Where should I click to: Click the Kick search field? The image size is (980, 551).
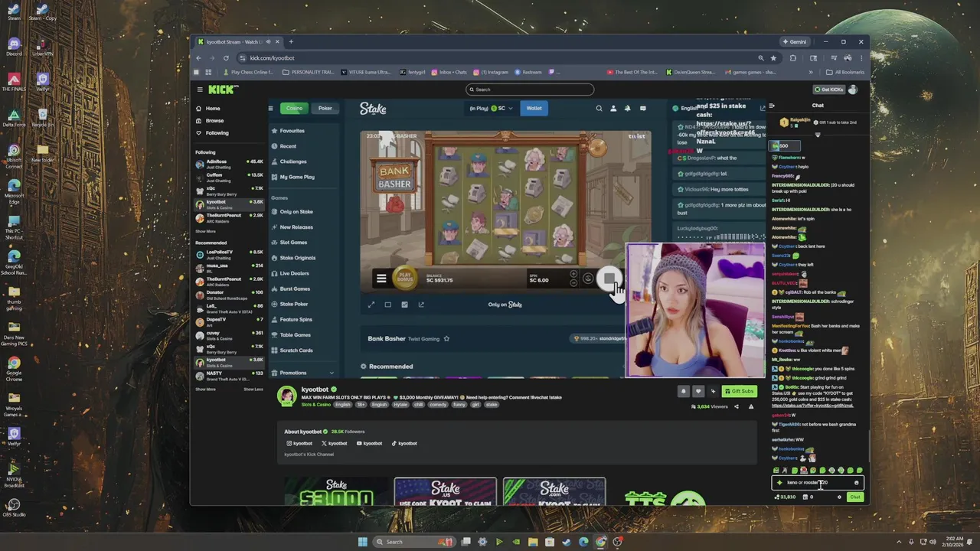(530, 90)
